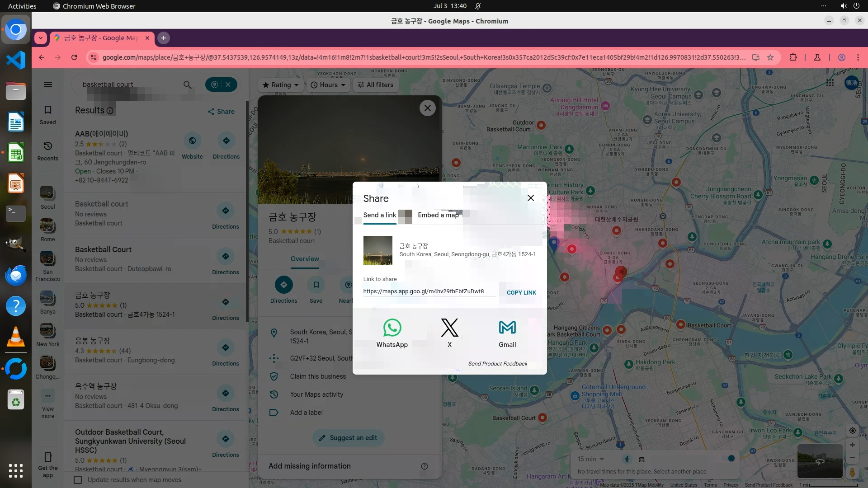
Task: Expand the 15 min travel time dropdown
Action: (x=590, y=459)
